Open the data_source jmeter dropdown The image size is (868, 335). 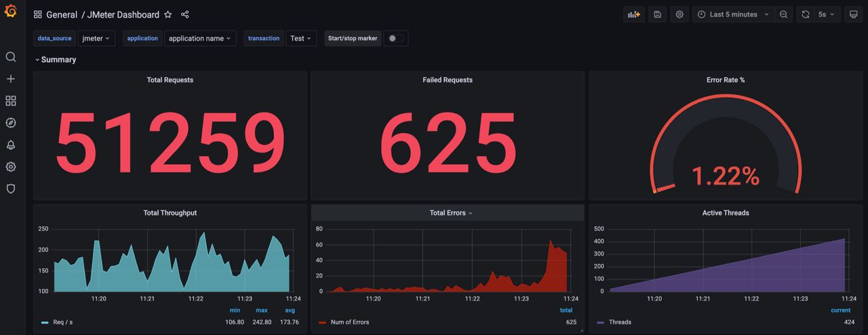[96, 39]
